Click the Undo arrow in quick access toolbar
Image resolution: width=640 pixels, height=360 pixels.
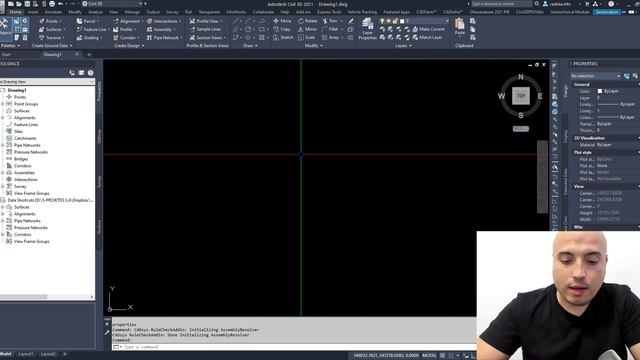tap(60, 4)
